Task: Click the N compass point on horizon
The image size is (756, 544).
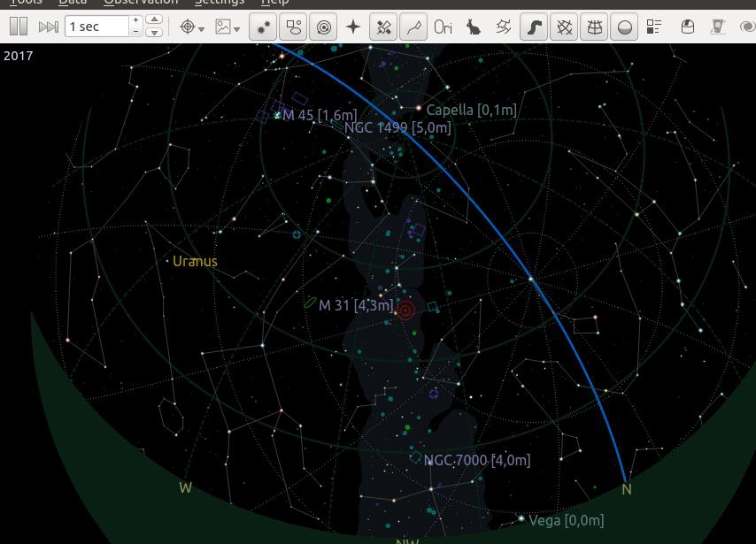Action: click(x=627, y=489)
